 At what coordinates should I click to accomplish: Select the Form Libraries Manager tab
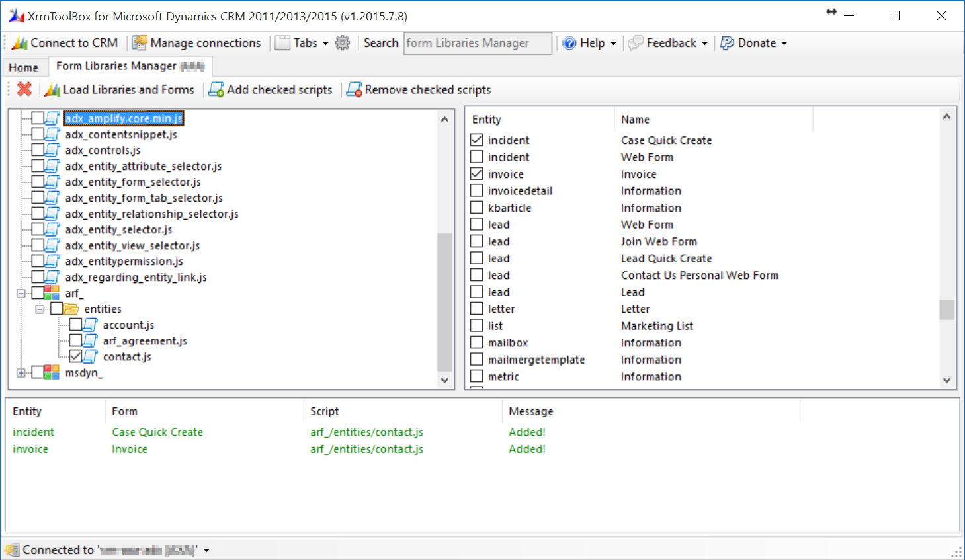[130, 66]
